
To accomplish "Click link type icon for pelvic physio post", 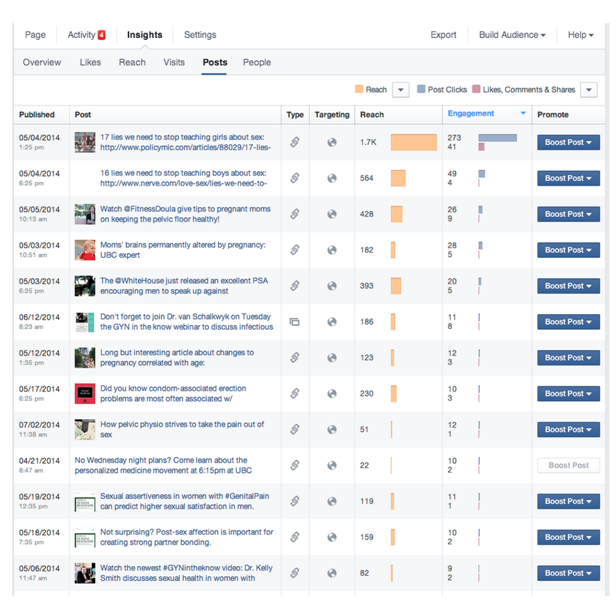I will pyautogui.click(x=295, y=430).
